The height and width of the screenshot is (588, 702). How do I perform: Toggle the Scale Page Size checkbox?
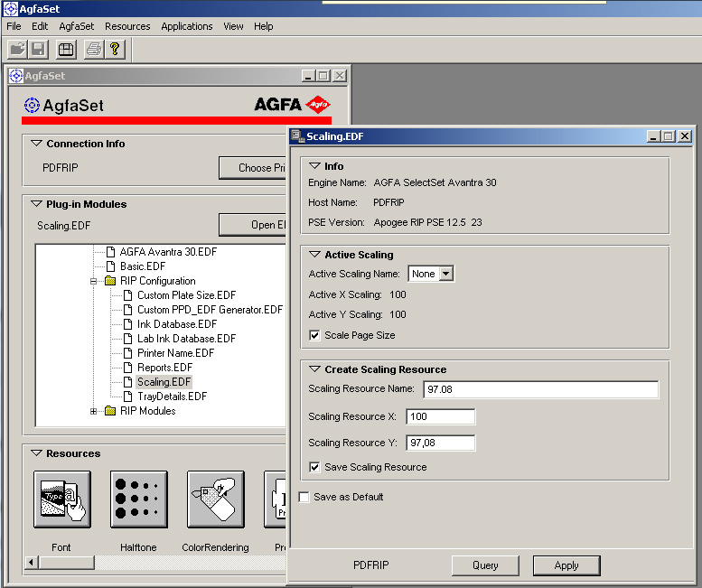(x=314, y=335)
